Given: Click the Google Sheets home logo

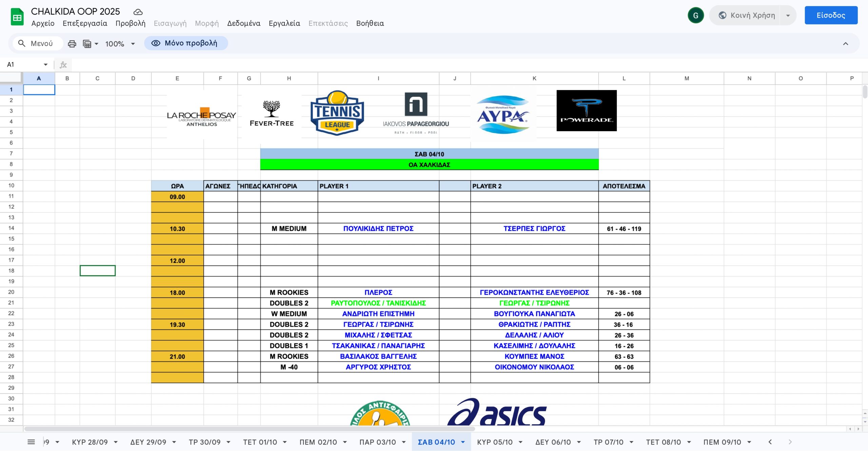Looking at the screenshot, I should tap(17, 17).
